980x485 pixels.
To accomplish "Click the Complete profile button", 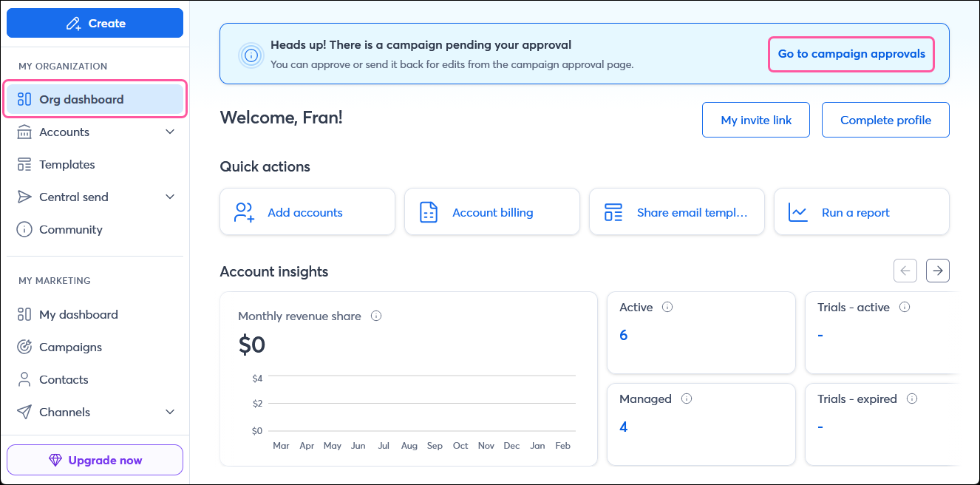I will pyautogui.click(x=885, y=120).
